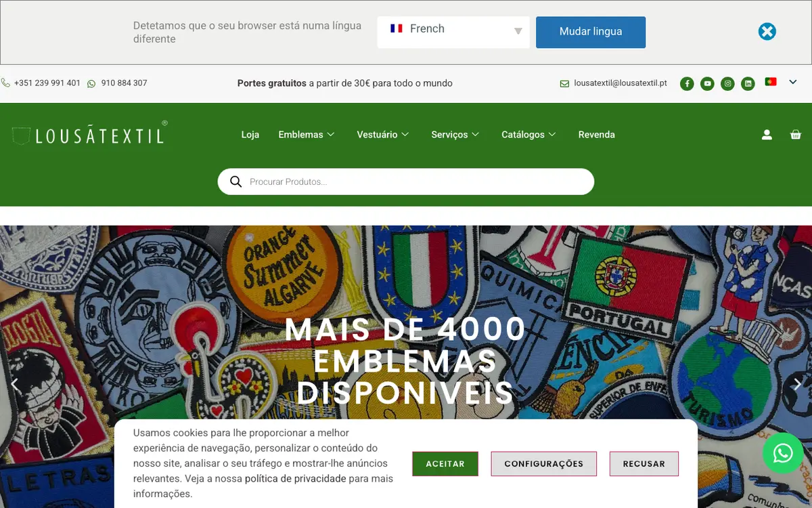
Task: Expand the language switcher chevron
Action: [x=793, y=82]
